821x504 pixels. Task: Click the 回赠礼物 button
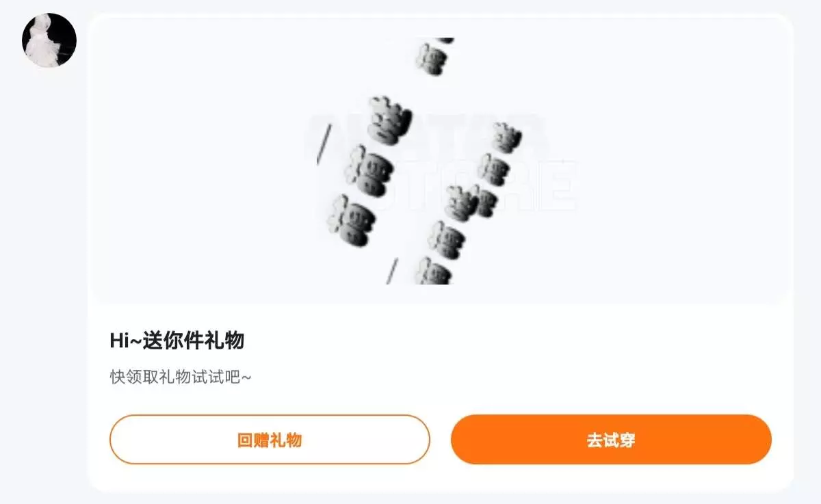click(x=270, y=440)
